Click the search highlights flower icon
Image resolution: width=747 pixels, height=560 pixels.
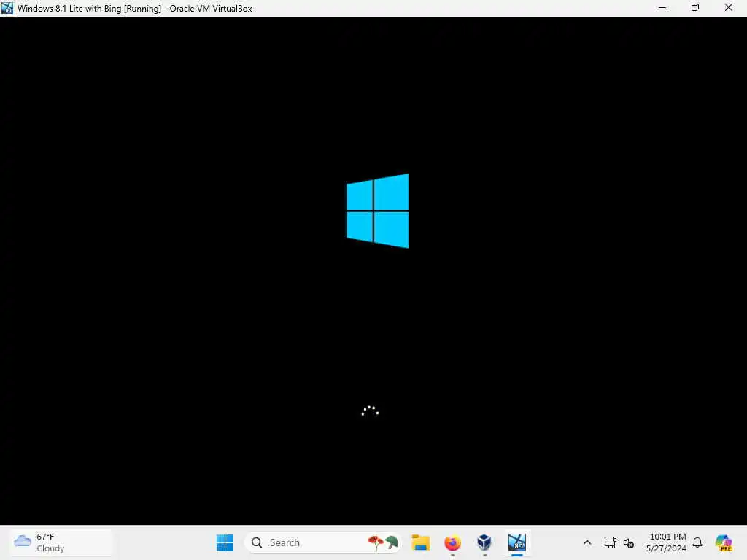tap(382, 542)
